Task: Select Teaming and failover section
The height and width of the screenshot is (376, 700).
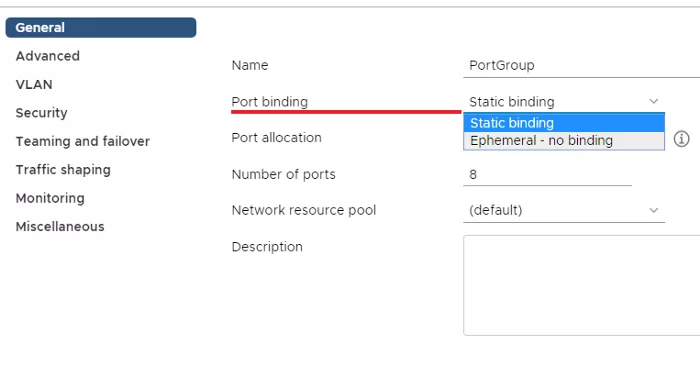Action: tap(83, 141)
